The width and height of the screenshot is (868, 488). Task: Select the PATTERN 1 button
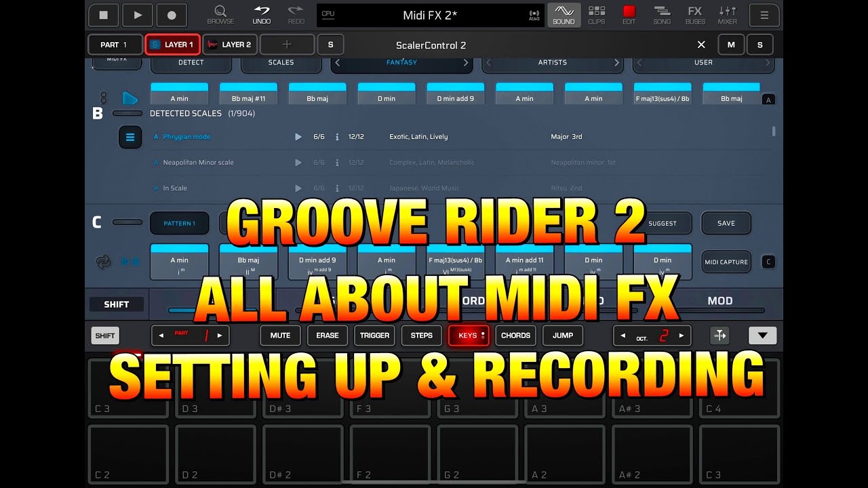pos(179,223)
